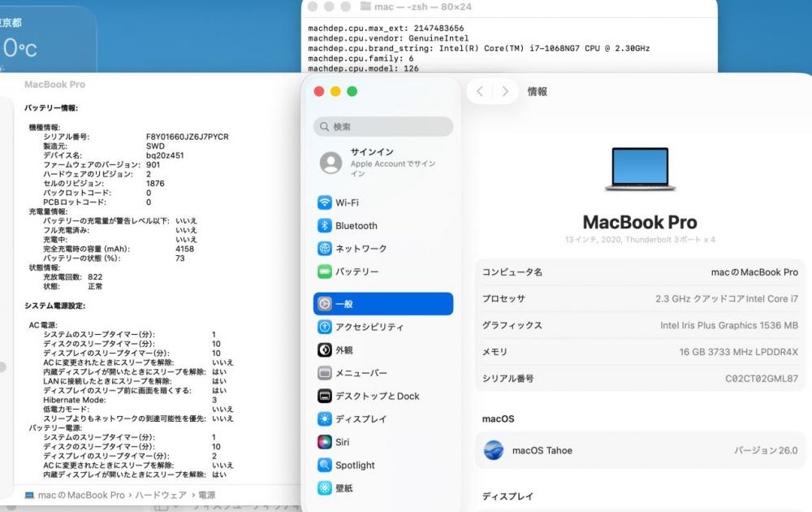812x512 pixels.
Task: Click Desktop & Dock (デスクトップとDock) icon
Action: tap(325, 396)
